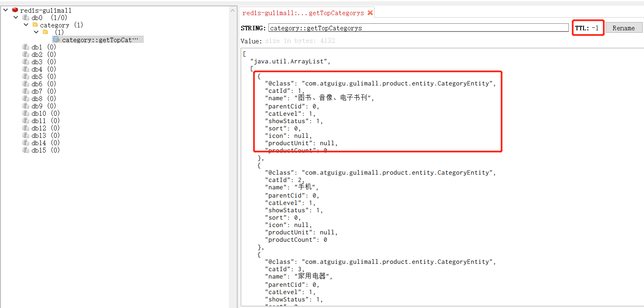Click the db12 database icon
This screenshot has width=644, height=308.
pyautogui.click(x=26, y=128)
